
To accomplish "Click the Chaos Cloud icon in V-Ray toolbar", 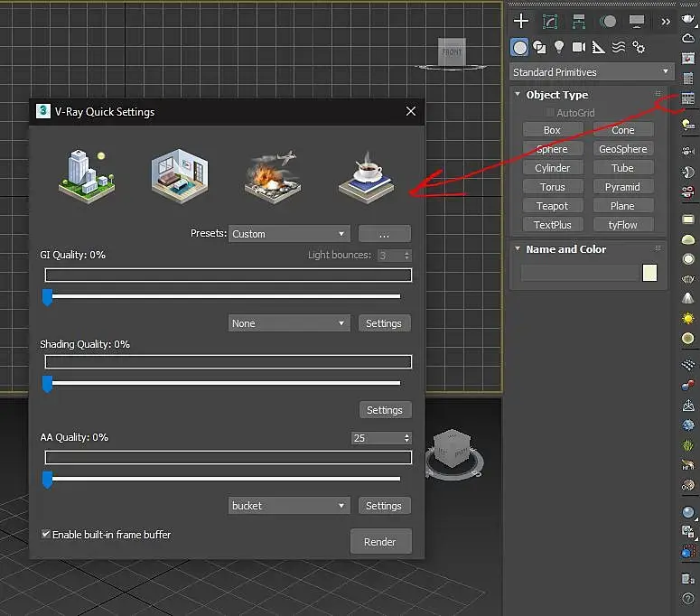I will (x=688, y=39).
